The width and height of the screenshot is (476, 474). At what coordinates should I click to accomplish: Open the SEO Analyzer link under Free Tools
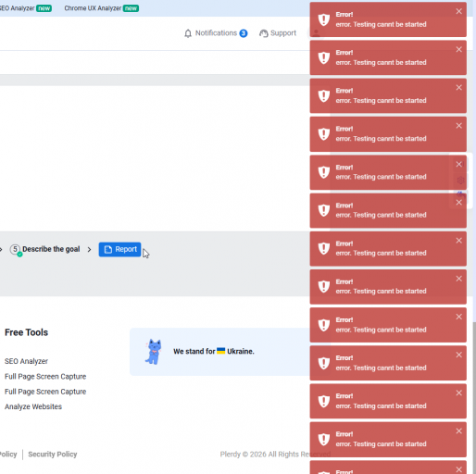click(26, 361)
